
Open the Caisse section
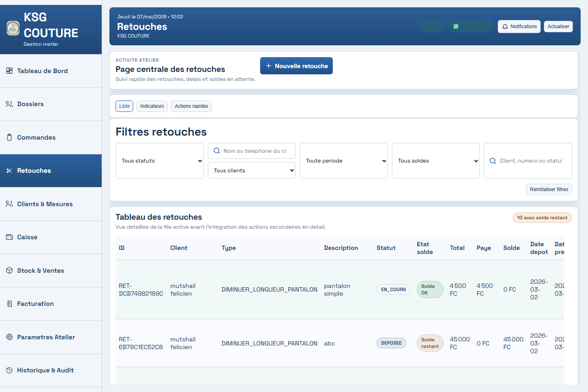point(51,237)
